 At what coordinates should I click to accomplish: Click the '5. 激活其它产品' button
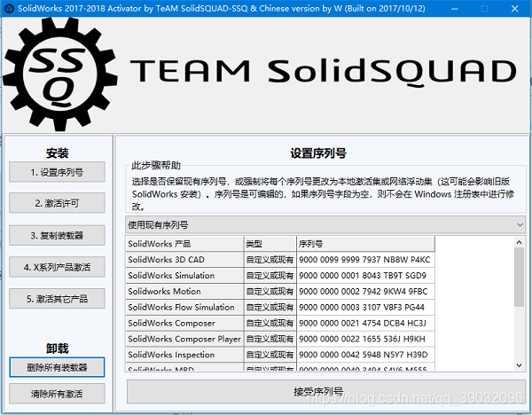pyautogui.click(x=57, y=299)
